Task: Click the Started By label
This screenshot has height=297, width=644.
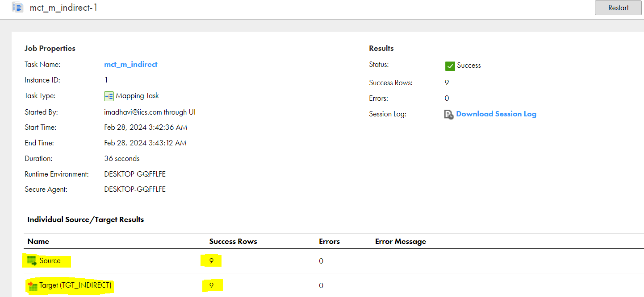Action: 41,112
